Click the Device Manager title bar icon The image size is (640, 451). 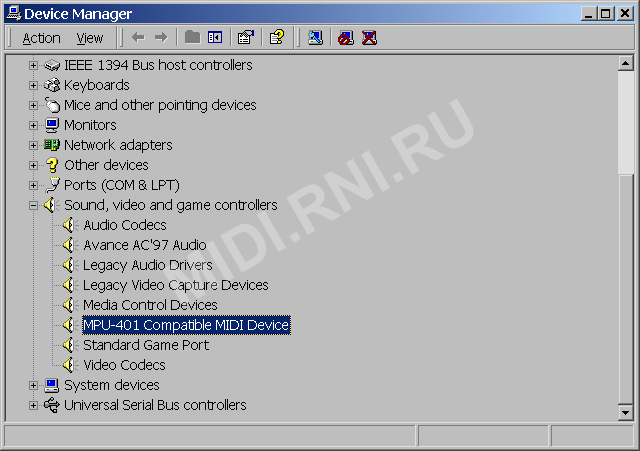(13, 13)
